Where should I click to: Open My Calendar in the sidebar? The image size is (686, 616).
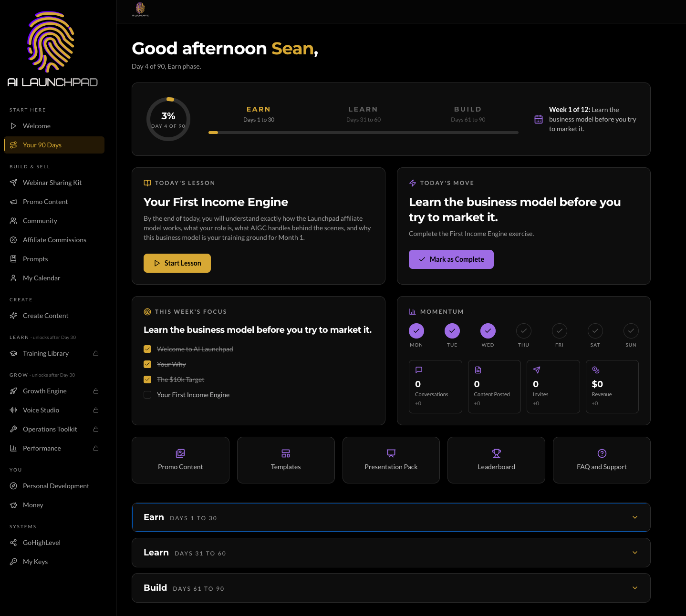pyautogui.click(x=54, y=278)
